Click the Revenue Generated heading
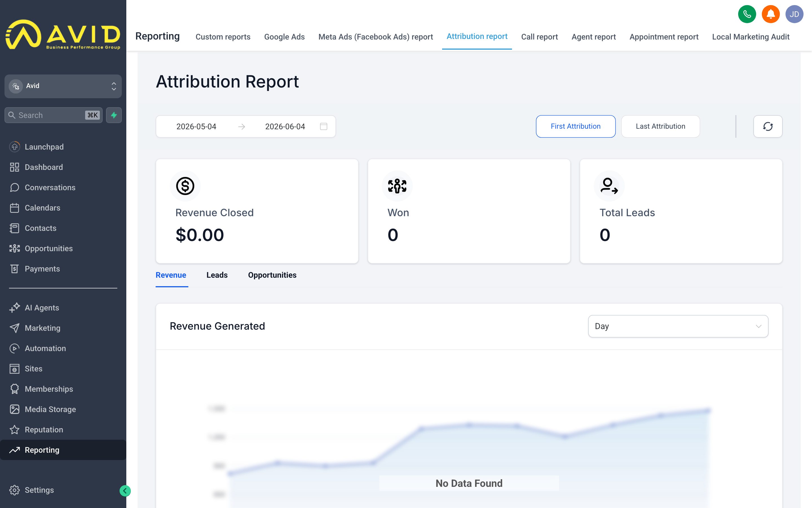The image size is (812, 508). click(x=217, y=326)
